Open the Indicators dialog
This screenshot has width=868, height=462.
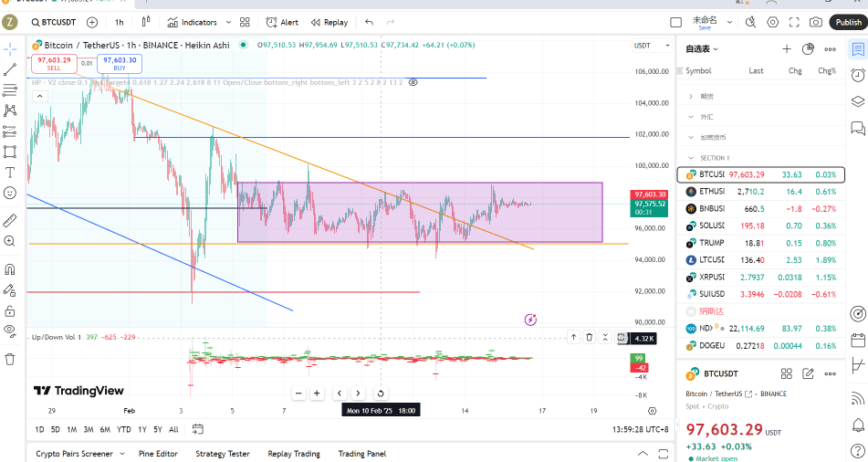[x=192, y=22]
